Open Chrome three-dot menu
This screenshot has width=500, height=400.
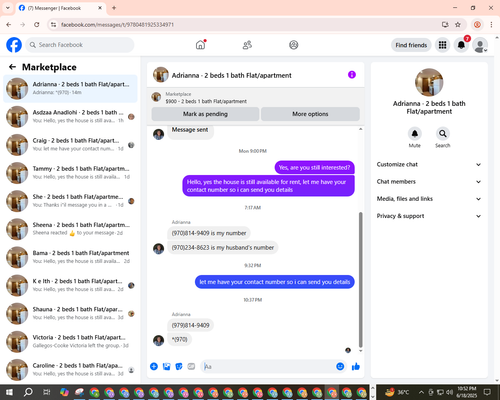(491, 25)
